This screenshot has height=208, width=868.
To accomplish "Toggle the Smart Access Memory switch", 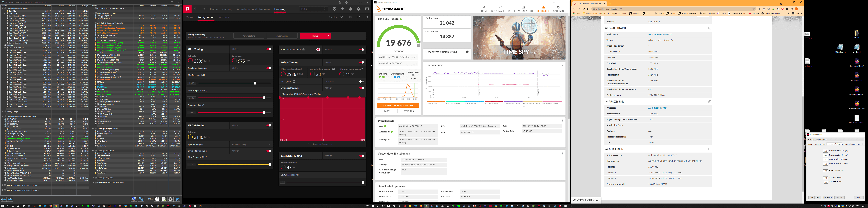I will 362,50.
